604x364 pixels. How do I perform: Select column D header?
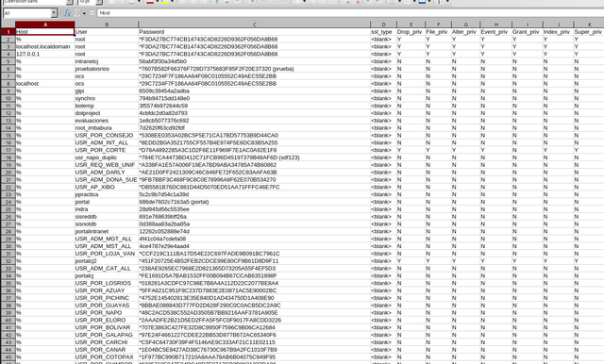coord(383,25)
